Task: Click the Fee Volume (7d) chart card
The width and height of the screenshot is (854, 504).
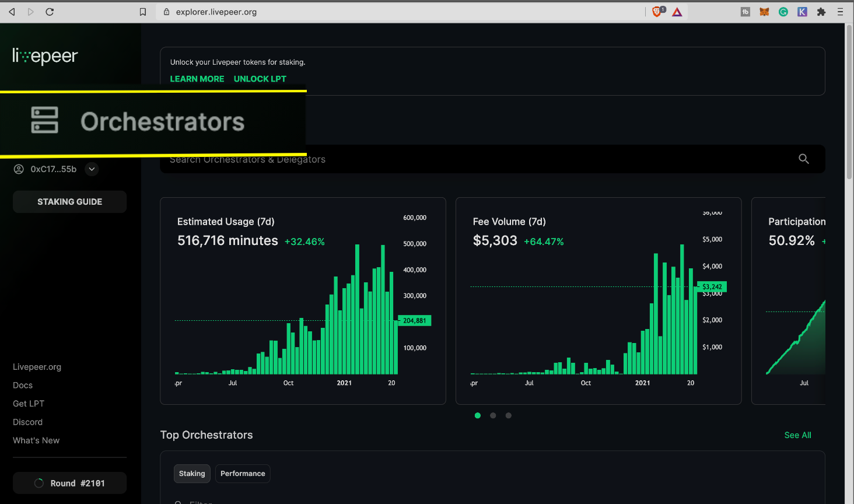Action: point(598,301)
